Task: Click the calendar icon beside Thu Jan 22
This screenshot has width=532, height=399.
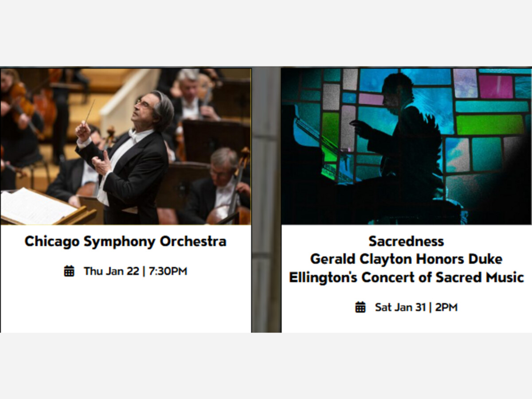Action: point(69,271)
